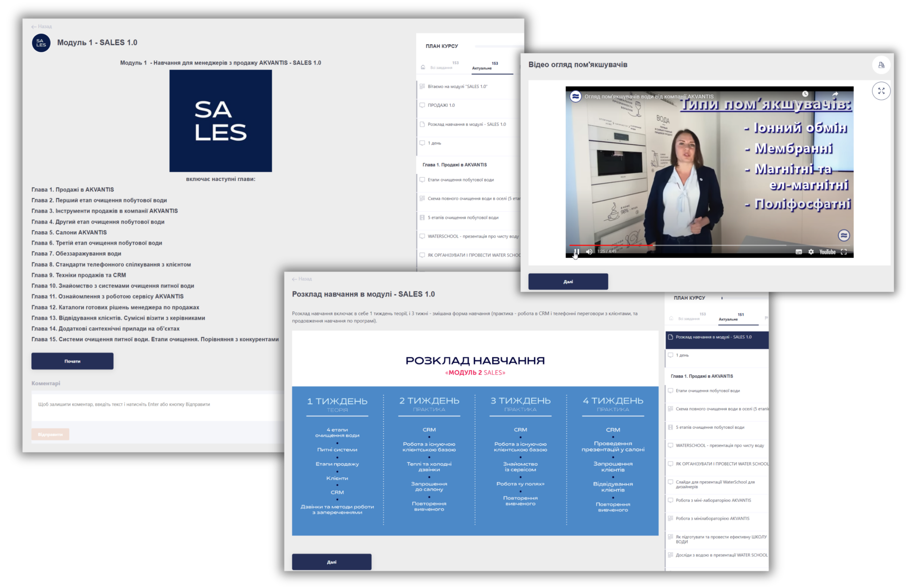
Task: Expand lesson content with round fullscreen button
Action: point(881,91)
